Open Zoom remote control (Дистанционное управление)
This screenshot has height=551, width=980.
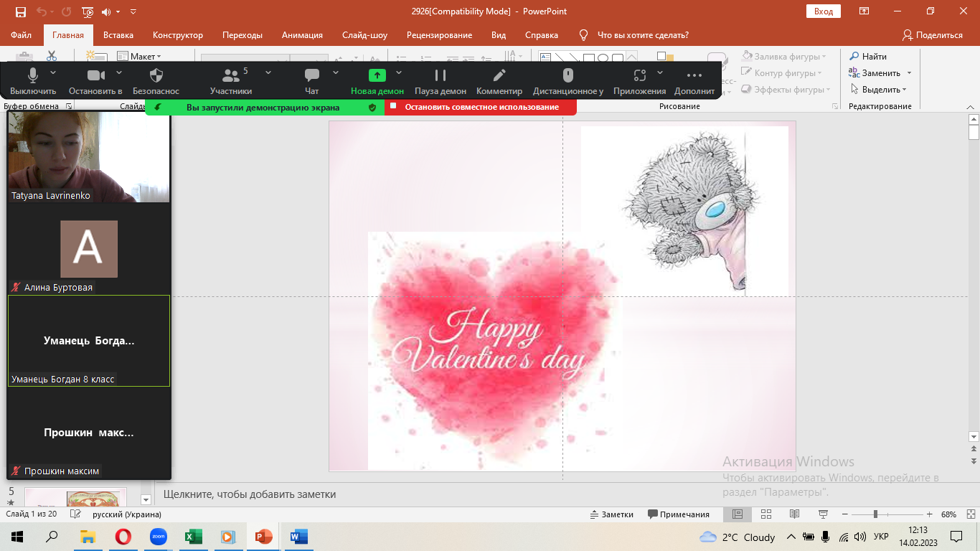[568, 80]
